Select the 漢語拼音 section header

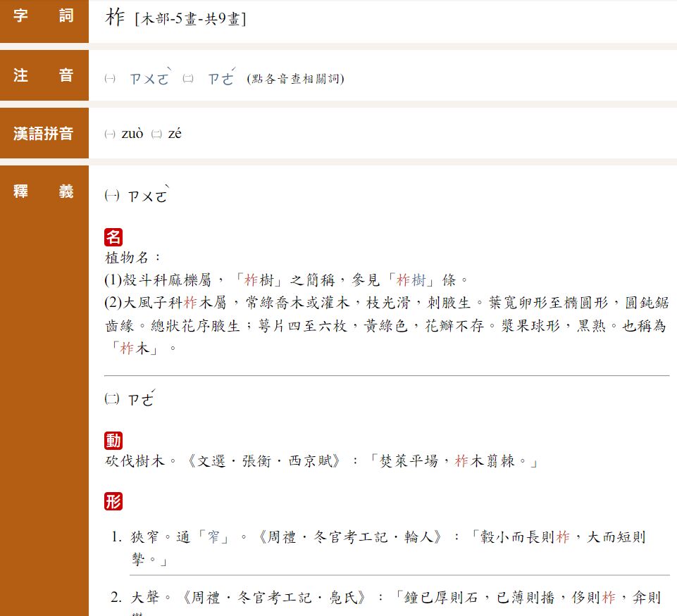coord(44,134)
